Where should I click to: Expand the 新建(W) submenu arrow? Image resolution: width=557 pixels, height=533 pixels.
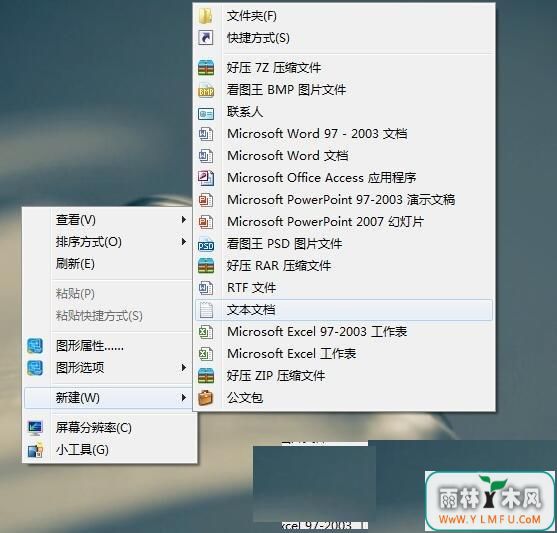[x=183, y=397]
